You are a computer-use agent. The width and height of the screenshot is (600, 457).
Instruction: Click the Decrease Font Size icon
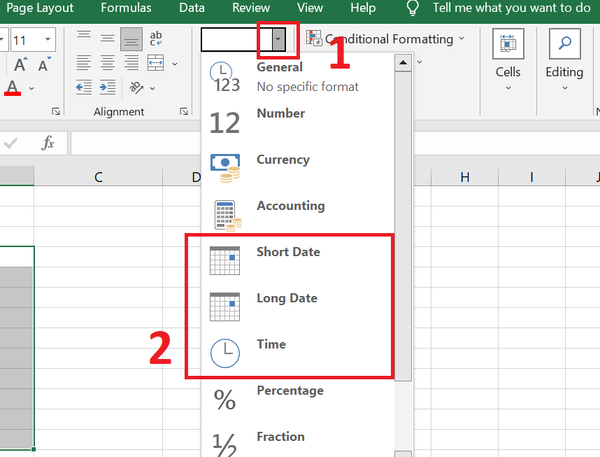[44, 64]
